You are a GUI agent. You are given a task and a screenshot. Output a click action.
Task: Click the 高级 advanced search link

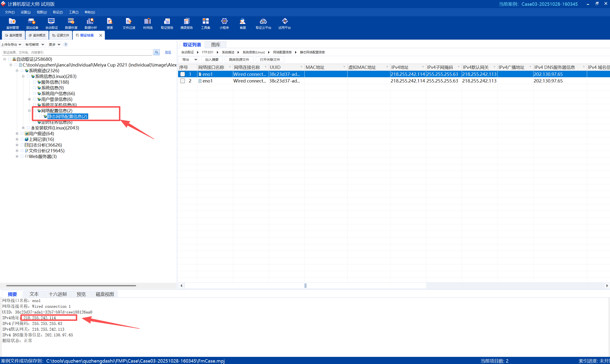click(168, 52)
